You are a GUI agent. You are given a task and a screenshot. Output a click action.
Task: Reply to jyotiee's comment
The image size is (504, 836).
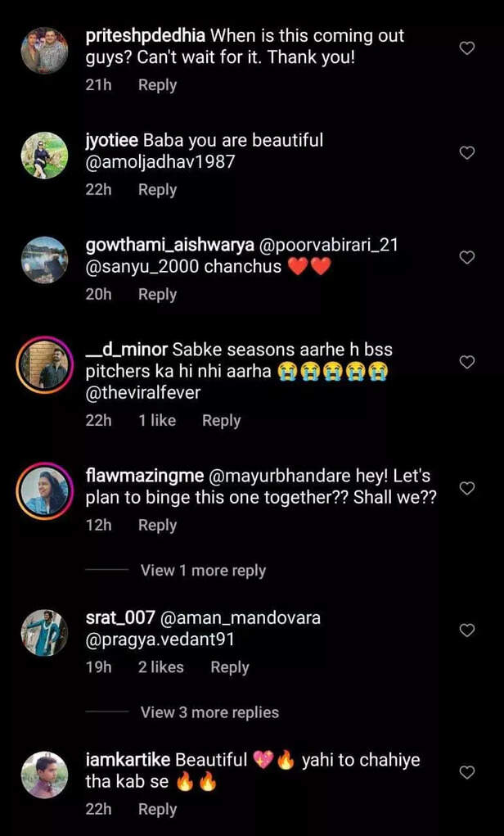157,190
